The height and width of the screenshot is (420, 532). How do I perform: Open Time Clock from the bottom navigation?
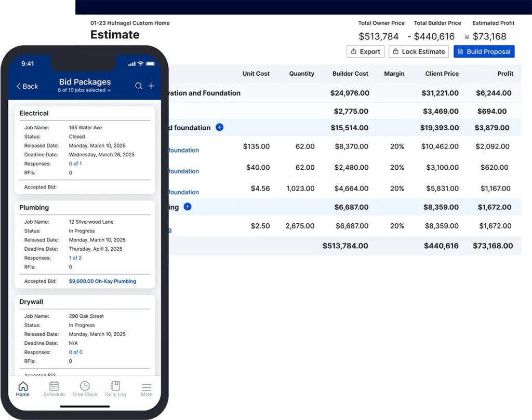(84, 388)
